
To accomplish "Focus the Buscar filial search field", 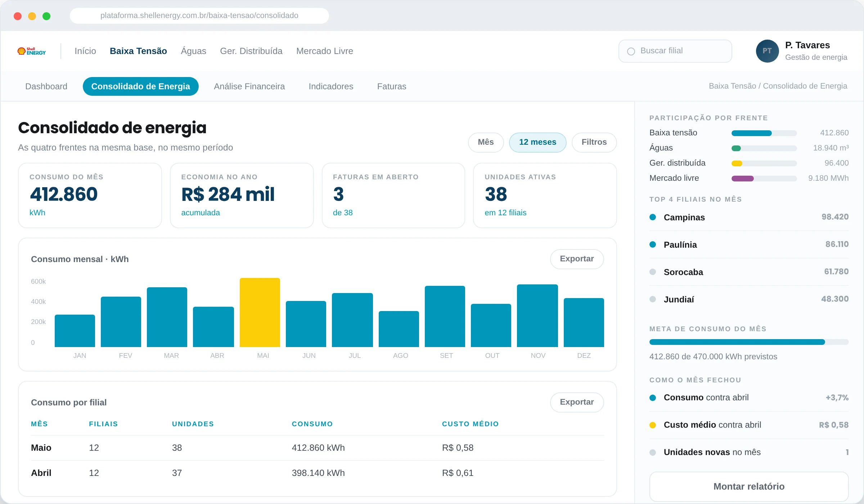I will click(x=675, y=51).
